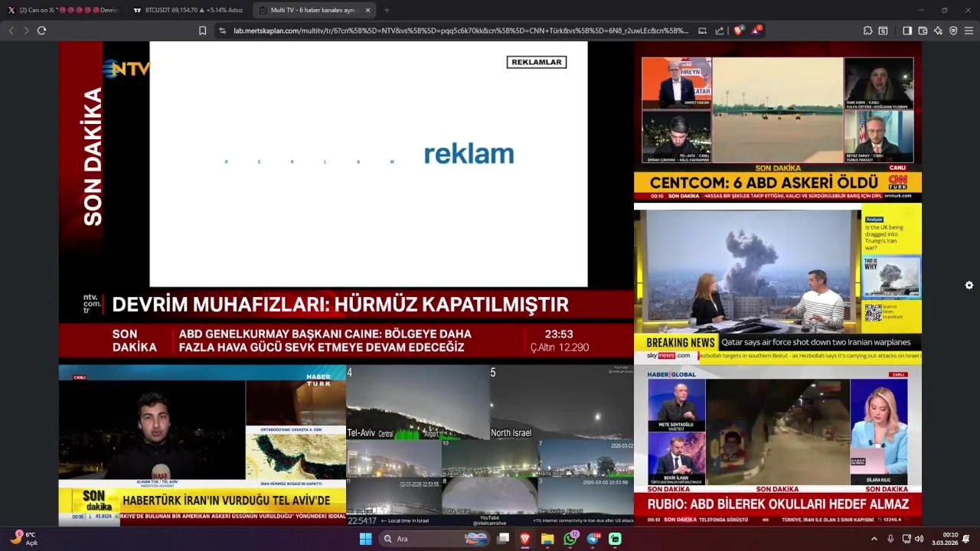This screenshot has height=551, width=980.
Task: Focus the Sky News Breaking News stream
Action: [x=778, y=282]
